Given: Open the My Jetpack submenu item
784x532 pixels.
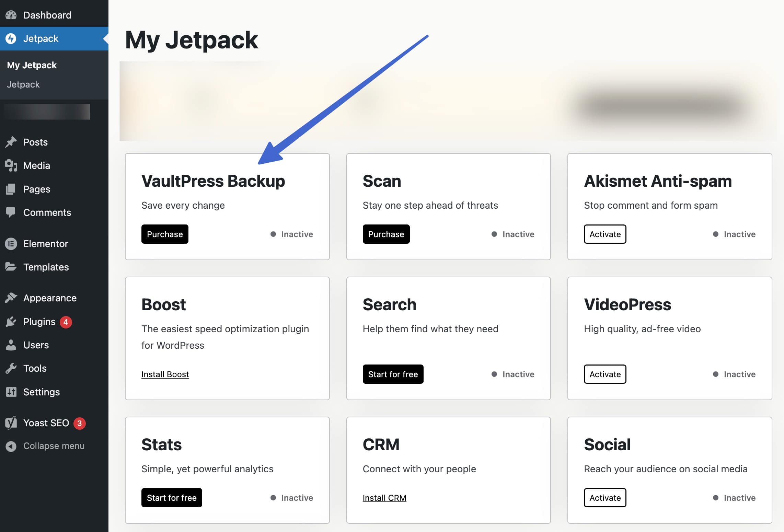Looking at the screenshot, I should [32, 65].
